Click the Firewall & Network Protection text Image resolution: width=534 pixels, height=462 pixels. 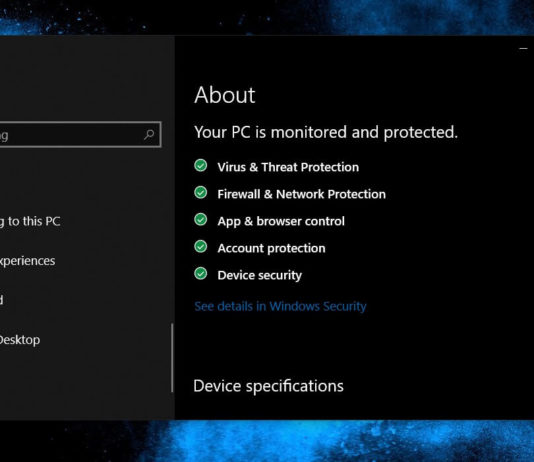pos(301,194)
